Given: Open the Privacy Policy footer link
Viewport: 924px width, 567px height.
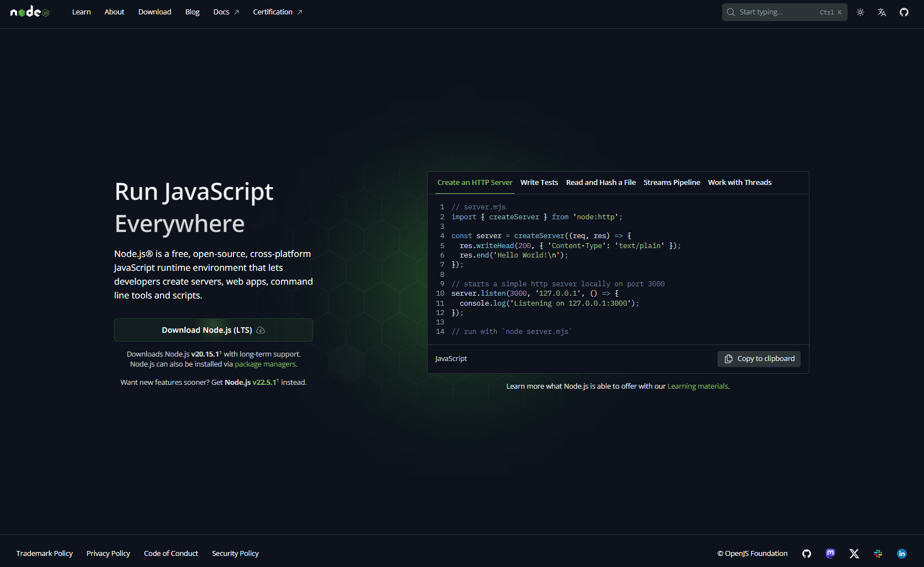Looking at the screenshot, I should (x=108, y=554).
